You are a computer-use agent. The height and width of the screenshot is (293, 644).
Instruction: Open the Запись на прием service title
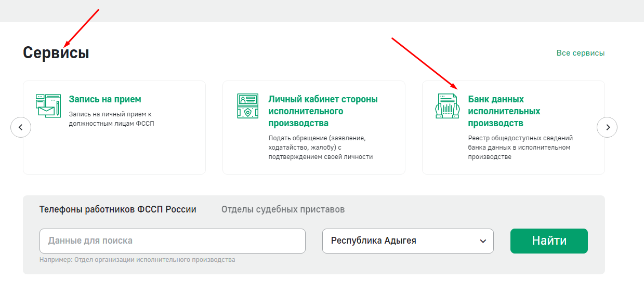105,99
